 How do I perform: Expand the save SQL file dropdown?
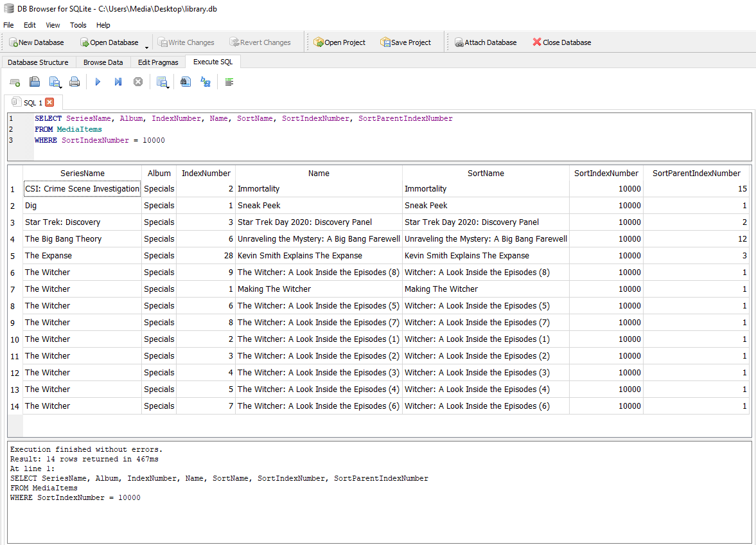click(x=60, y=86)
